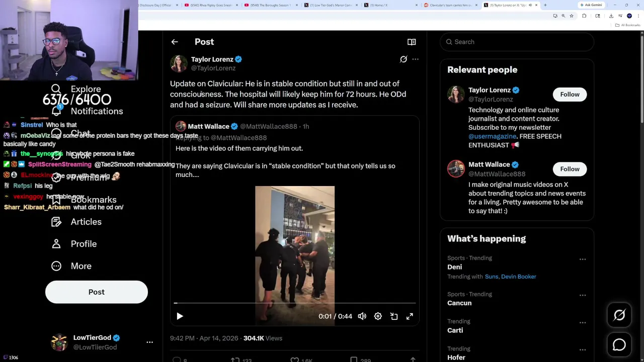
Task: Open the more menu for the Carti trend
Action: coord(583,323)
